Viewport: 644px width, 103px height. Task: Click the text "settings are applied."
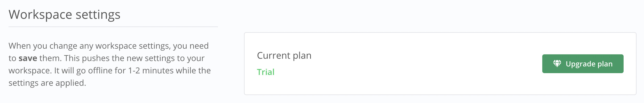(x=47, y=83)
